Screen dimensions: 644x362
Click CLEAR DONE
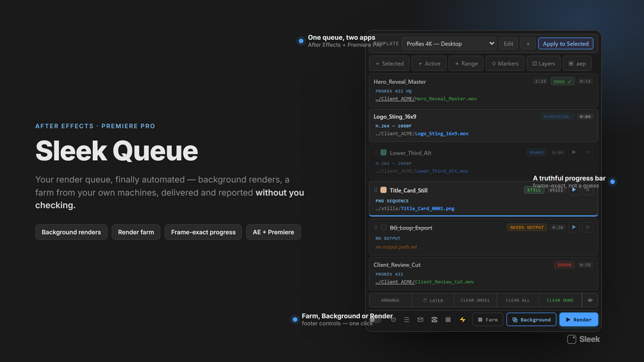pos(560,300)
